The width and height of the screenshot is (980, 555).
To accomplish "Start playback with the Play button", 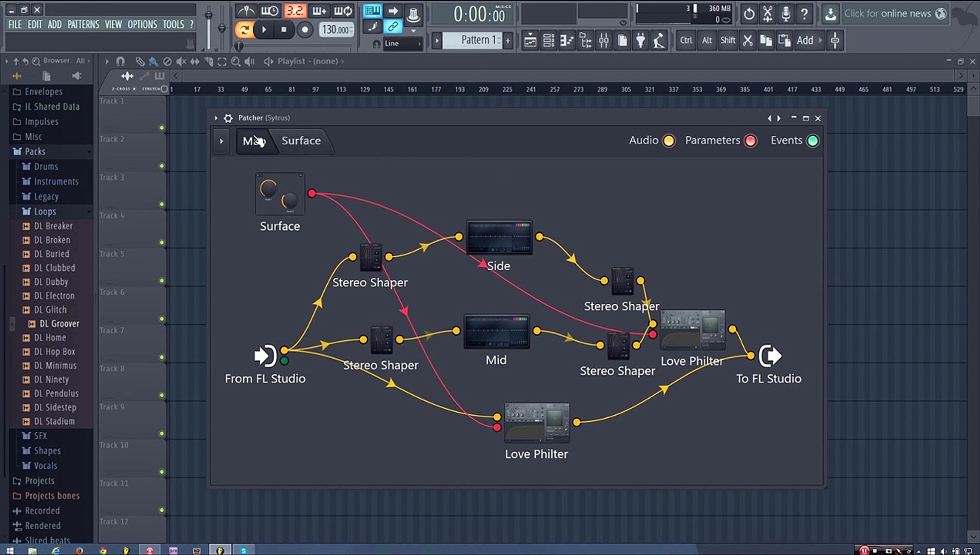I will click(x=264, y=30).
